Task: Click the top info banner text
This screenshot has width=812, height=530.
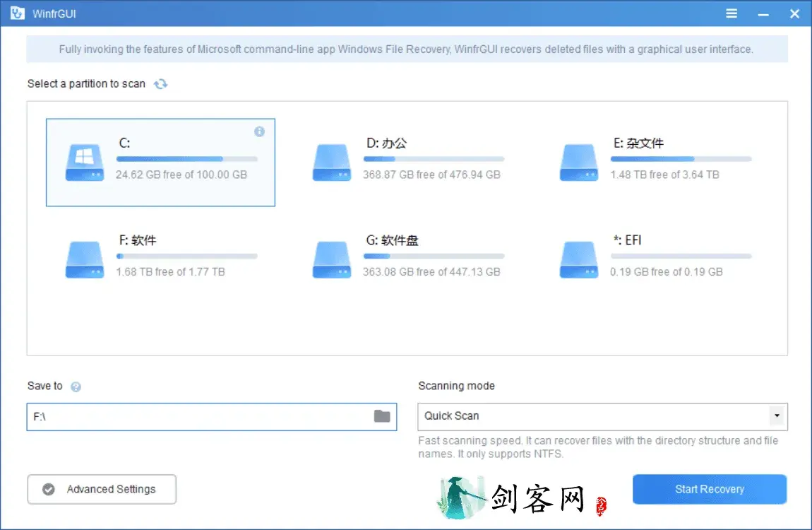Action: pos(406,49)
